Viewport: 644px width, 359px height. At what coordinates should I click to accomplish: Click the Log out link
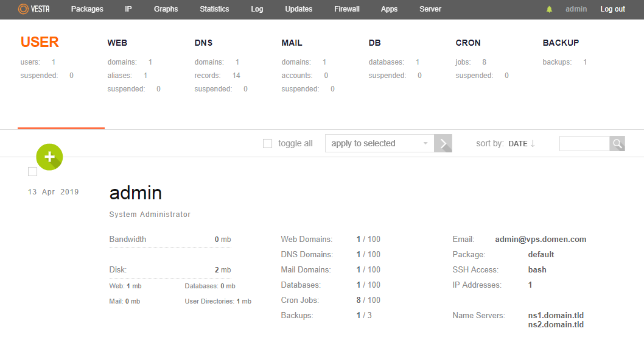coord(612,9)
